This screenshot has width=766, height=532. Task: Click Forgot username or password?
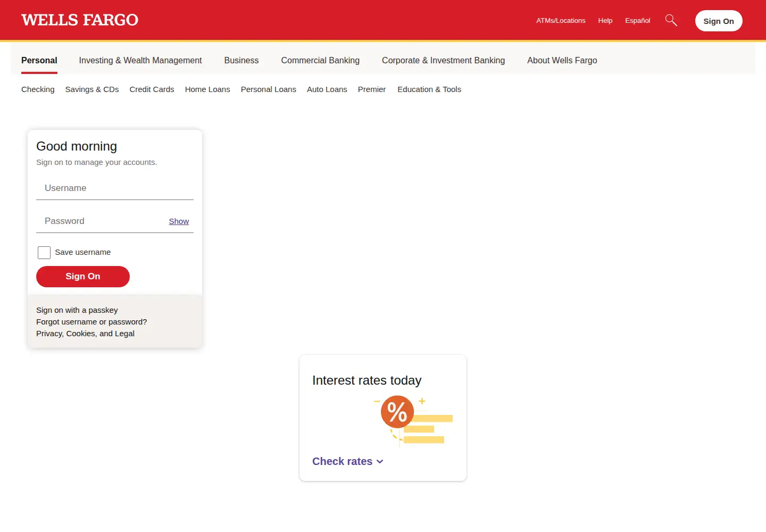tap(91, 322)
